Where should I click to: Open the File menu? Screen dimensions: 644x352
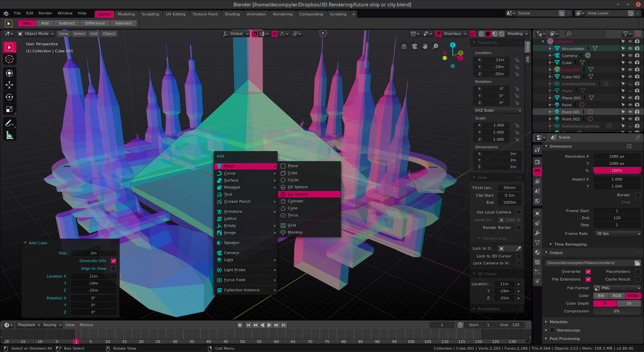tap(17, 13)
